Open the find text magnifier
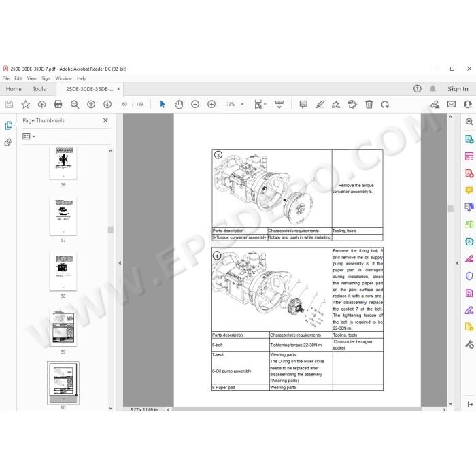Viewport: 476px width, 476px height. coord(75,105)
